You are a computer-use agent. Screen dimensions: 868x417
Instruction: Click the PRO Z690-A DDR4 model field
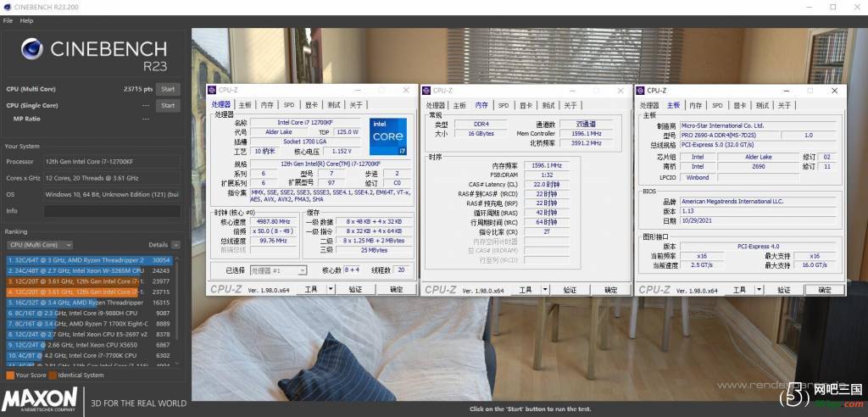click(x=730, y=135)
